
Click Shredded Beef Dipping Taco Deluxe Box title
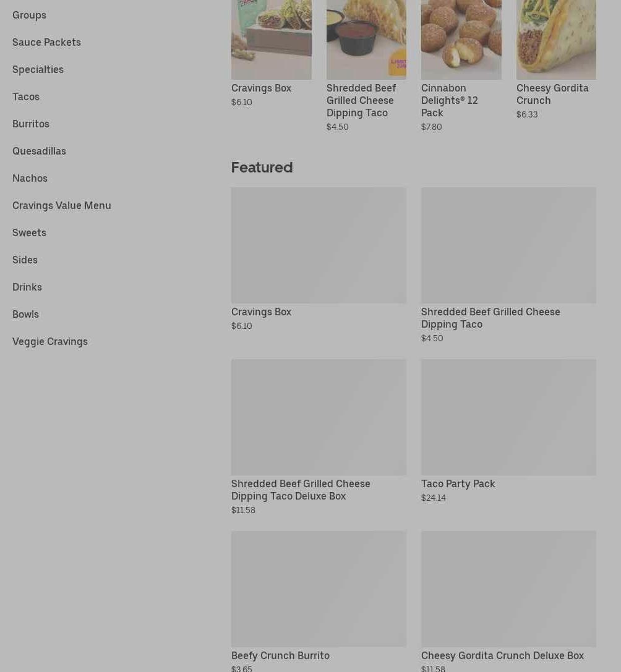pos(301,490)
